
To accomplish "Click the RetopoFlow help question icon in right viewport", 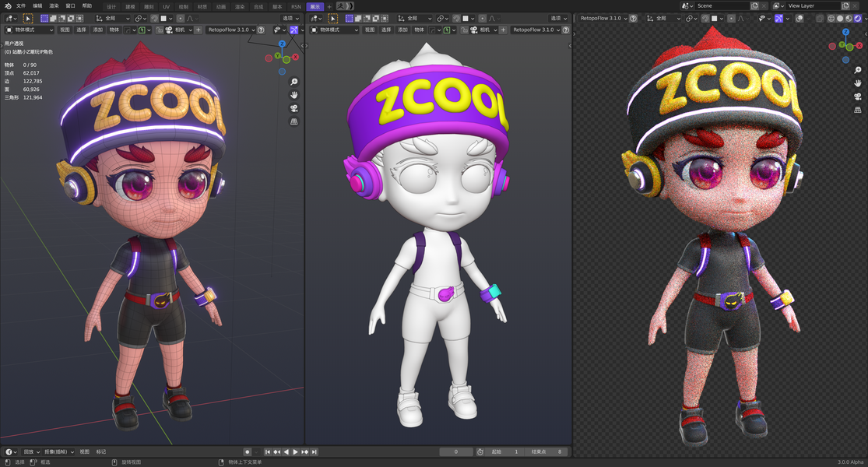I will pyautogui.click(x=633, y=18).
